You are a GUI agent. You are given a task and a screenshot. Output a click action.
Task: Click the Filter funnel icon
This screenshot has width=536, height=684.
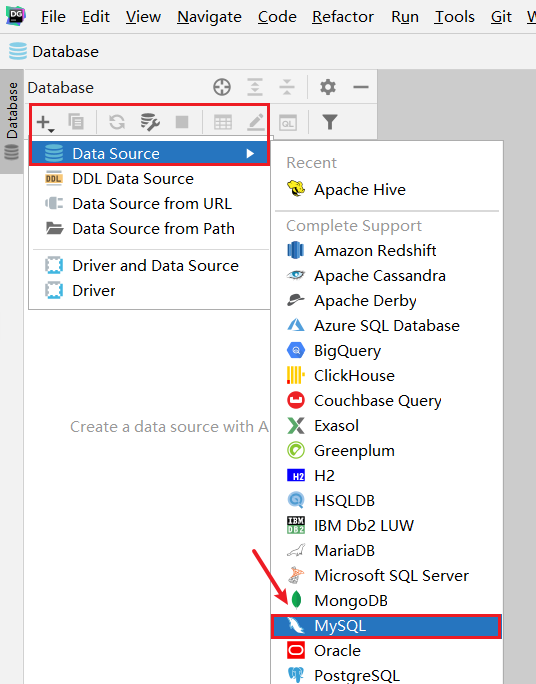point(330,122)
